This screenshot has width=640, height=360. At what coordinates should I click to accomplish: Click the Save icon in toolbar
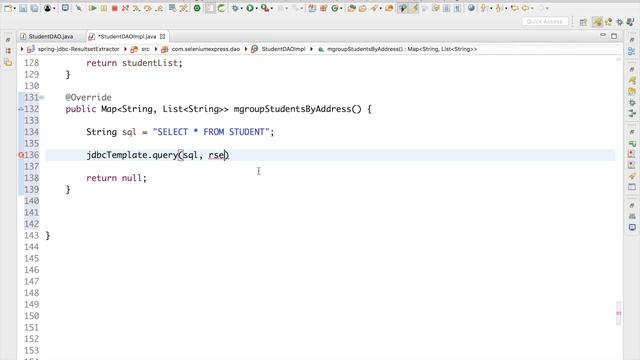pos(23,8)
